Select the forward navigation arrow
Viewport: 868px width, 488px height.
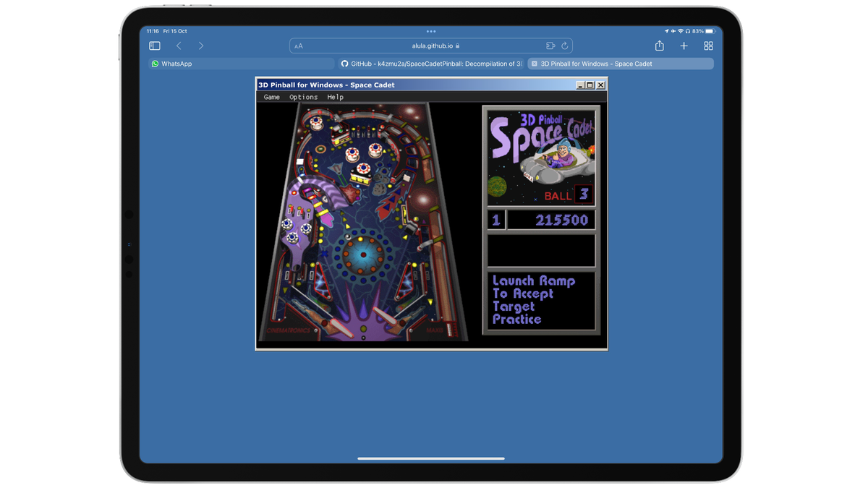tap(200, 45)
